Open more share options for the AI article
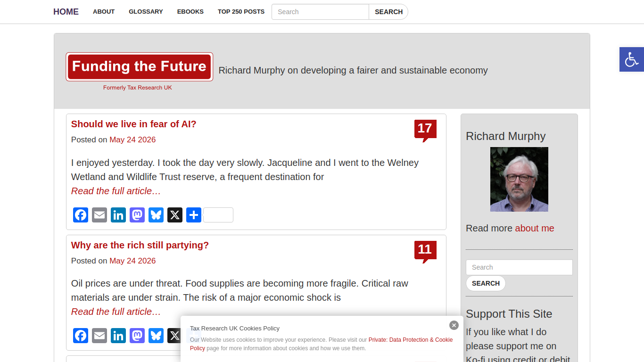Screen dimensions: 644x362 [x=194, y=215]
